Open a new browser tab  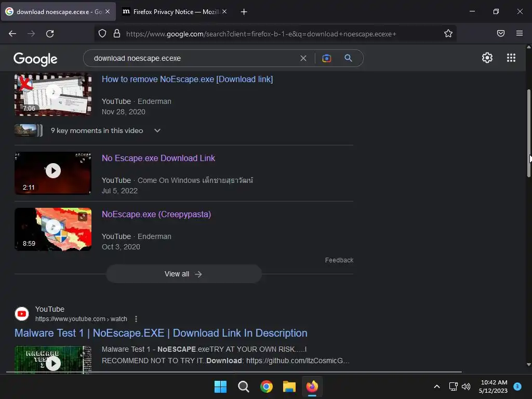click(244, 12)
